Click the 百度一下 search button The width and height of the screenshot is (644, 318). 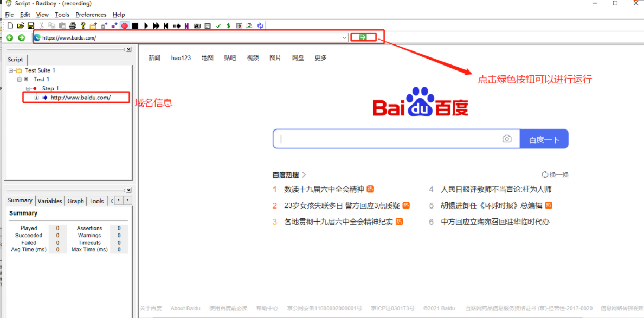tap(544, 139)
